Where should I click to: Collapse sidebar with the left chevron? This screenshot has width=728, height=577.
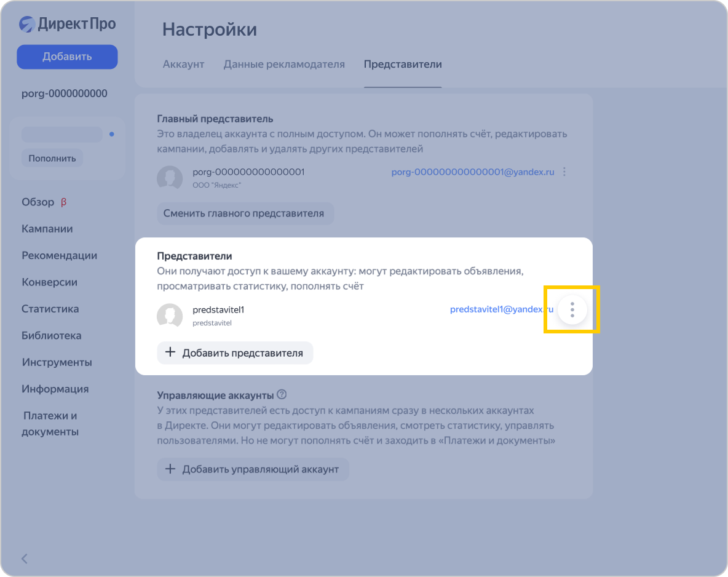click(x=25, y=559)
